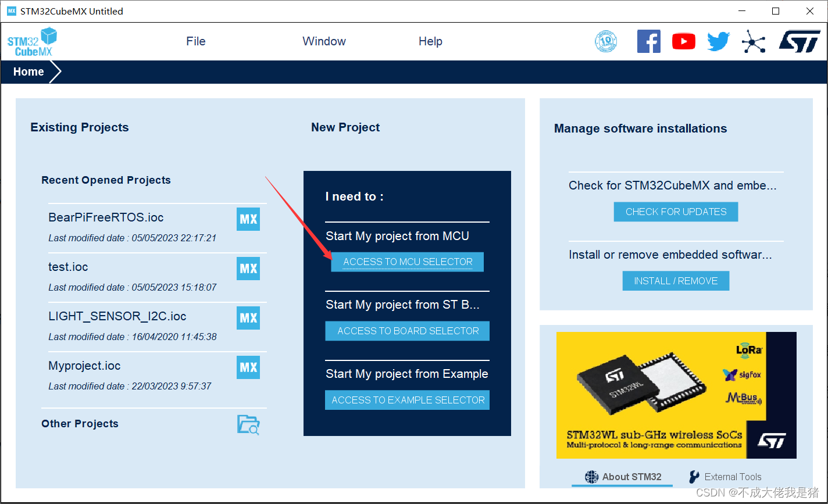Open the 10-year anniversary badge icon
The height and width of the screenshot is (504, 828).
click(606, 42)
